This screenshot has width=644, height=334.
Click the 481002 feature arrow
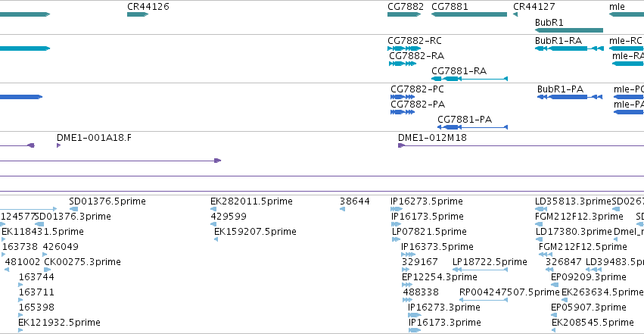[x=7, y=270]
